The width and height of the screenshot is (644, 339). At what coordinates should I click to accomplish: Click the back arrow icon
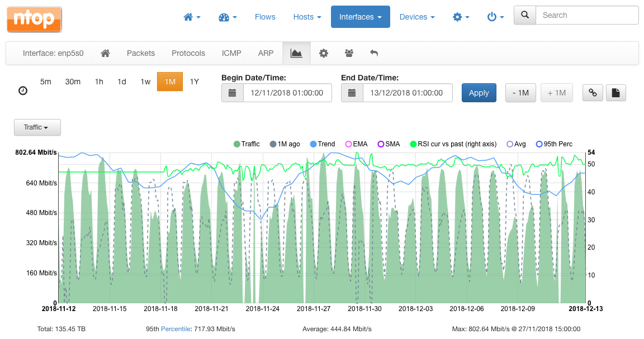pyautogui.click(x=374, y=53)
